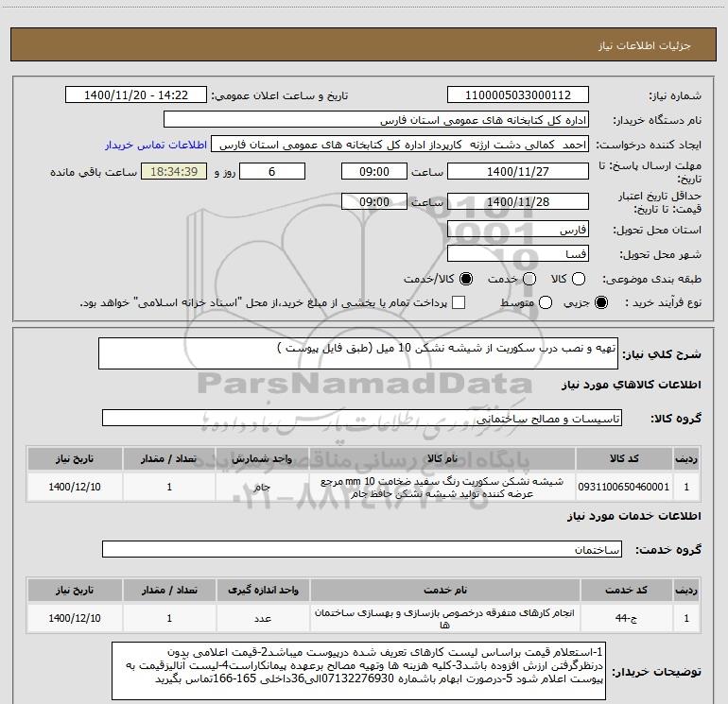Click the service group field ساختمان
The height and width of the screenshot is (704, 728).
tap(362, 549)
